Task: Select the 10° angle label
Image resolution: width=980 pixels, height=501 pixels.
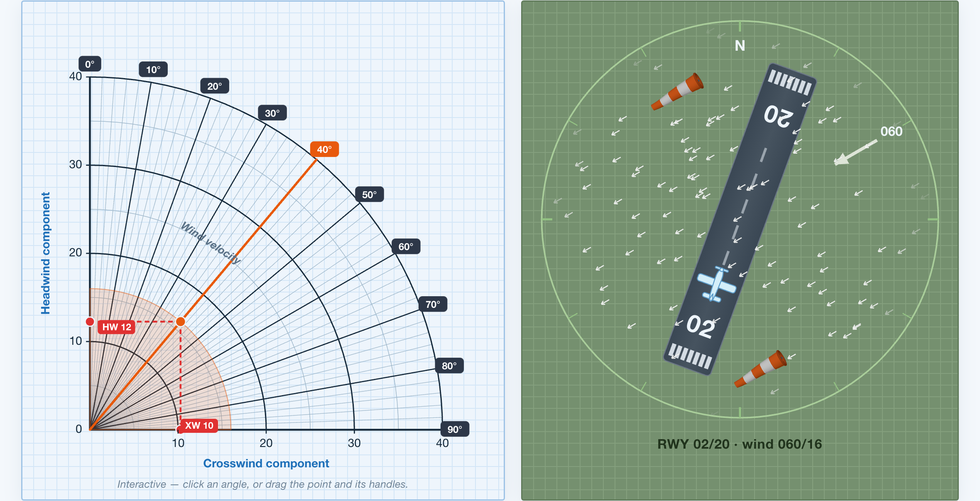Action: [153, 69]
